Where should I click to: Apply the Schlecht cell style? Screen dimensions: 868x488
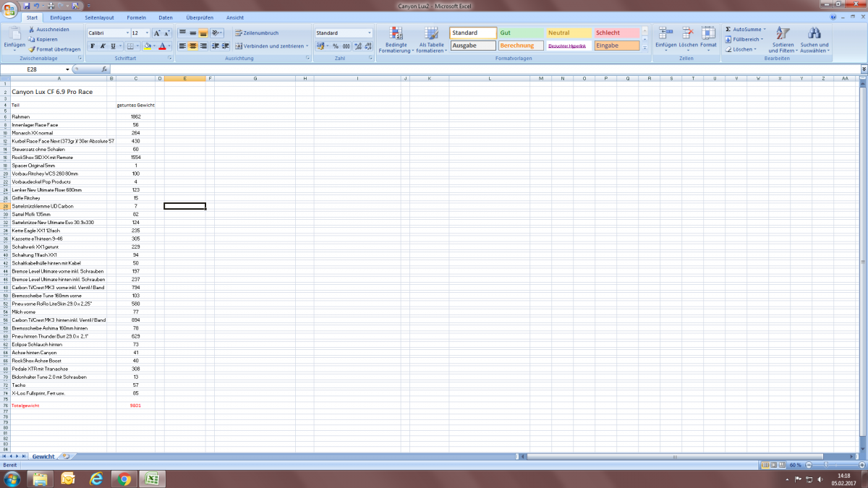tap(616, 33)
